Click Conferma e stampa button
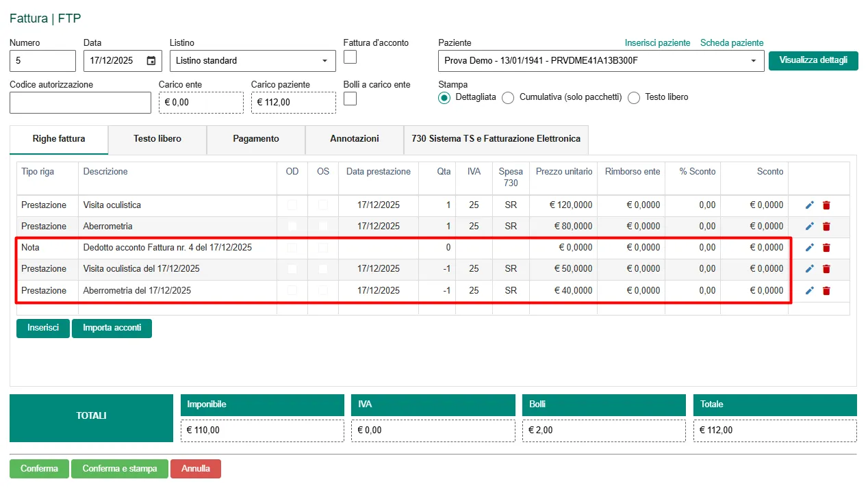This screenshot has width=868, height=488. click(x=120, y=469)
